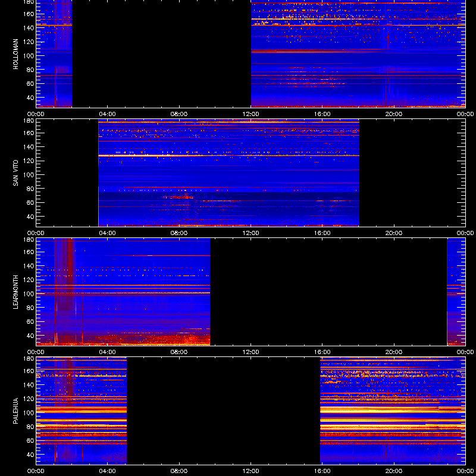
Task: Click Palehua spectrogram data after 16:00
Action: point(393,411)
